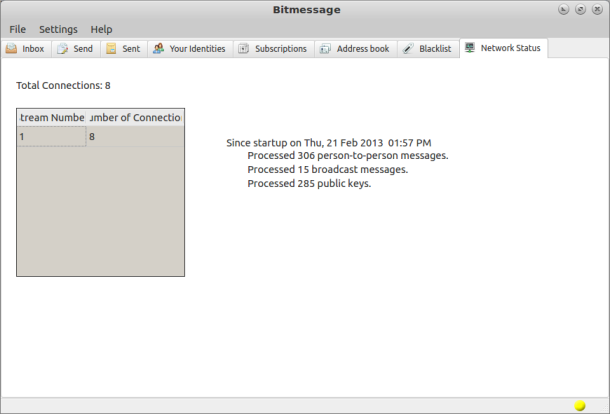Image resolution: width=610 pixels, height=414 pixels.
Task: Click the Network Status computer icon
Action: coord(470,48)
